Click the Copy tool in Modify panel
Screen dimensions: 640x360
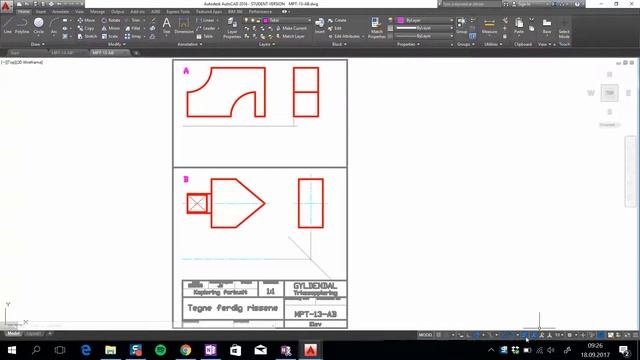(x=86, y=28)
